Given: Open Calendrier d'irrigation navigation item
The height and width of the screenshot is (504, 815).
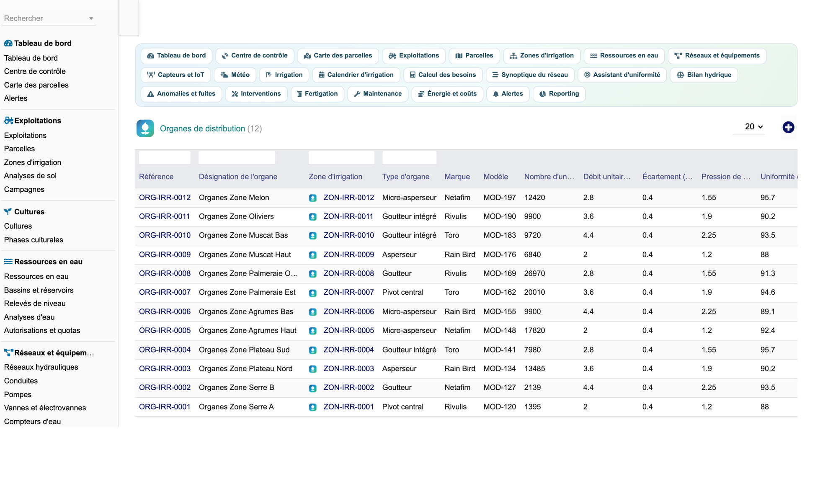Looking at the screenshot, I should coord(356,75).
